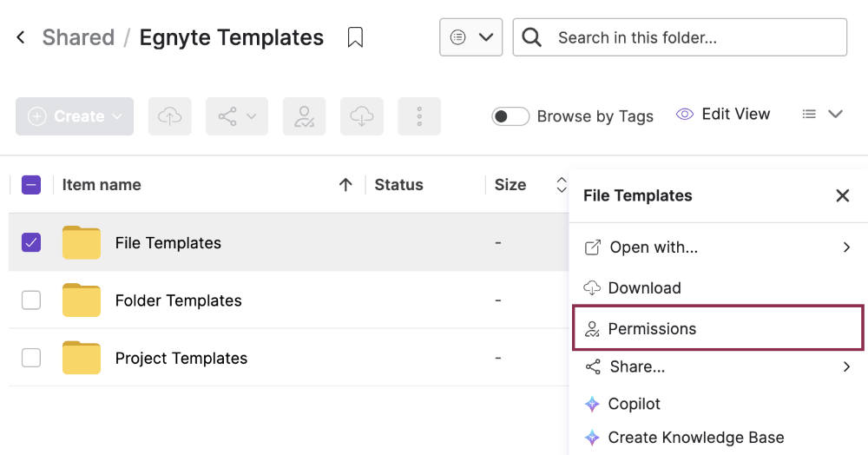Close the File Templates context menu
This screenshot has height=455, width=868.
pos(843,195)
